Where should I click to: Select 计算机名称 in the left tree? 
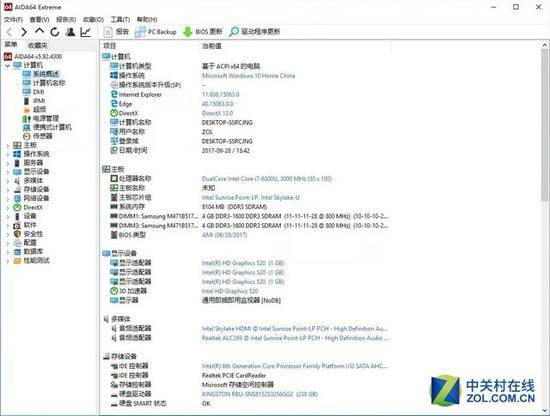click(x=44, y=83)
